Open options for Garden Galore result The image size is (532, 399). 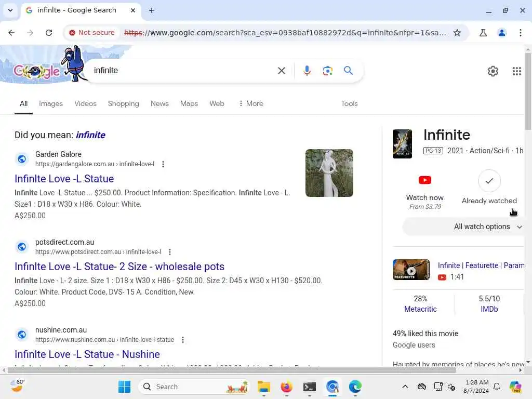pyautogui.click(x=163, y=164)
